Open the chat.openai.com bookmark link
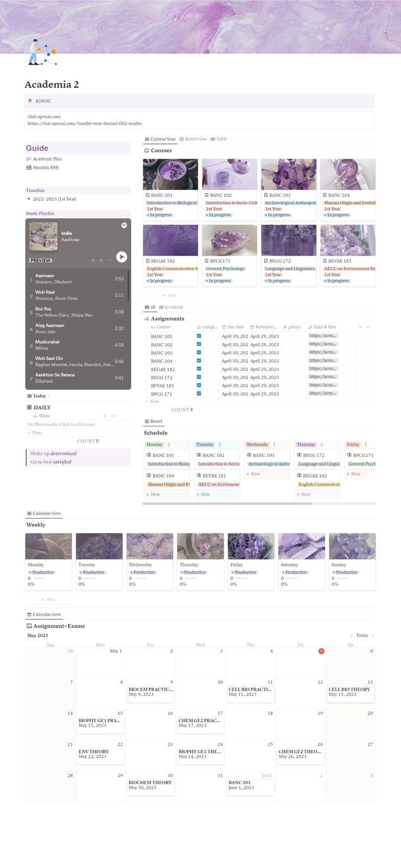 [x=199, y=120]
